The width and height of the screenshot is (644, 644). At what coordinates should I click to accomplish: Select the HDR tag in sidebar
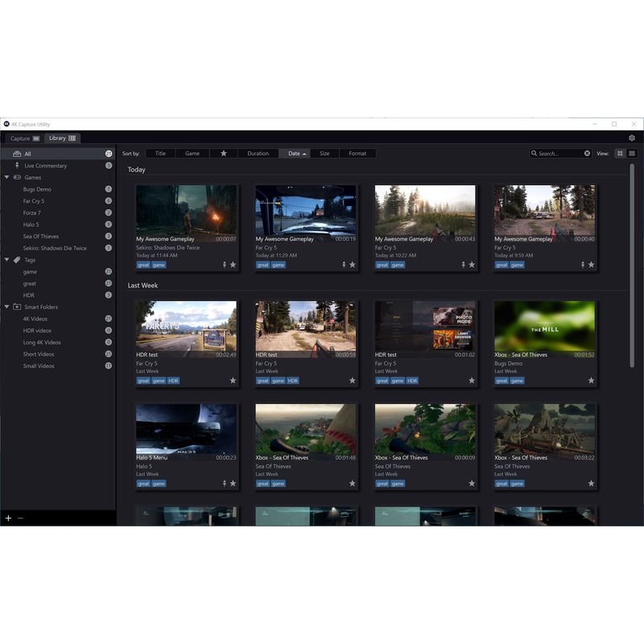point(58,295)
